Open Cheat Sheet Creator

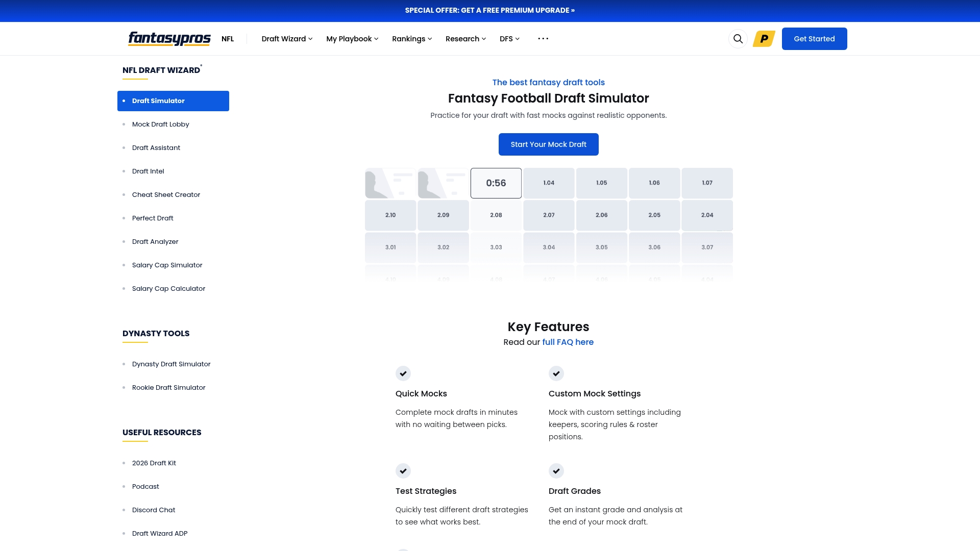tap(166, 195)
